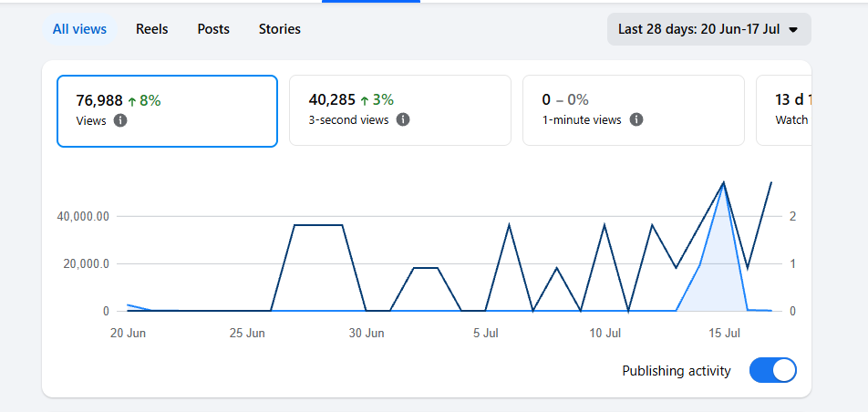
Task: Switch to the Posts tab
Action: point(213,29)
